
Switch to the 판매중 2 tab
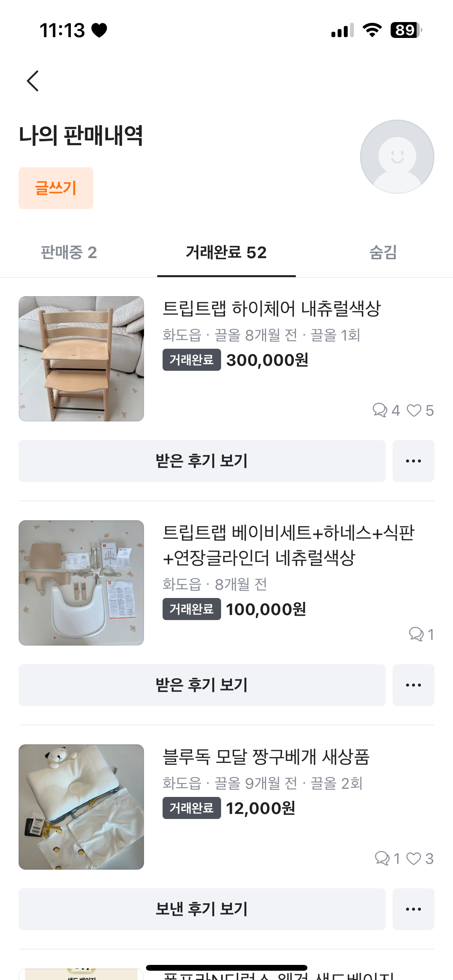point(69,253)
